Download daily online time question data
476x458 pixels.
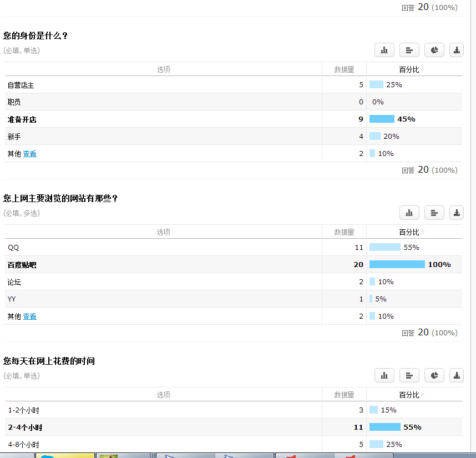click(x=456, y=375)
